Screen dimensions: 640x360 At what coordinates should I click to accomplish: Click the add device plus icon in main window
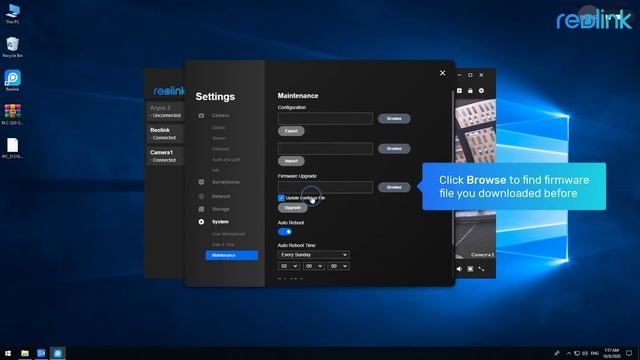pyautogui.click(x=459, y=91)
